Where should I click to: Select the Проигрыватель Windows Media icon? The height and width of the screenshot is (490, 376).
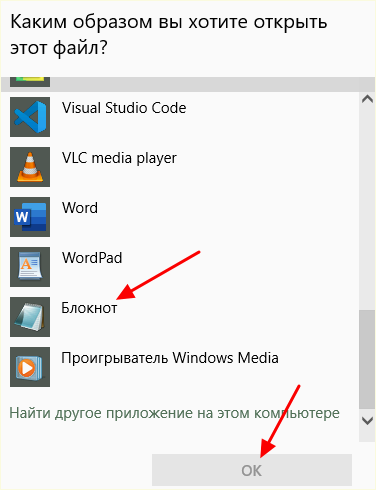(x=30, y=367)
